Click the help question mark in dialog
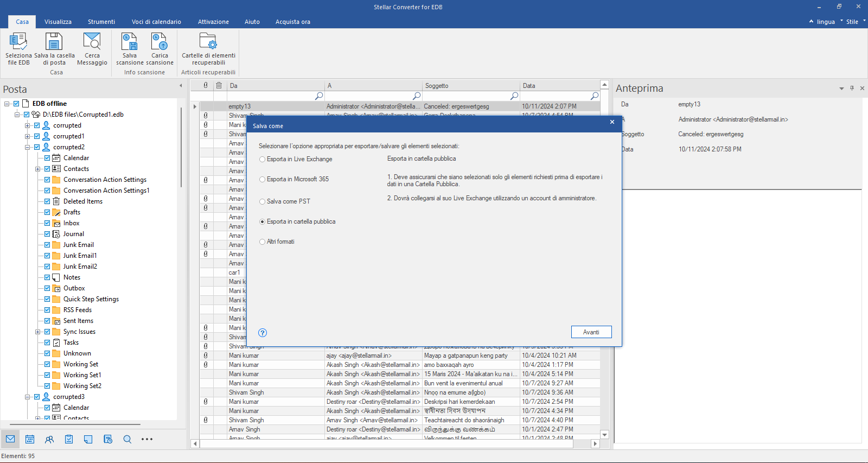868x463 pixels. [x=263, y=333]
